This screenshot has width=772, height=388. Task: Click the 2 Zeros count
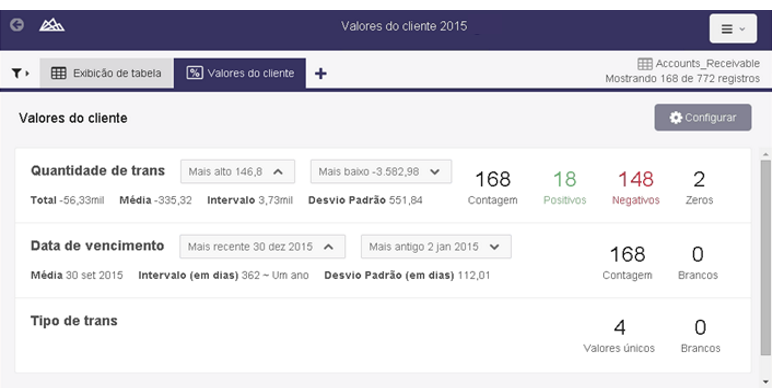click(699, 188)
